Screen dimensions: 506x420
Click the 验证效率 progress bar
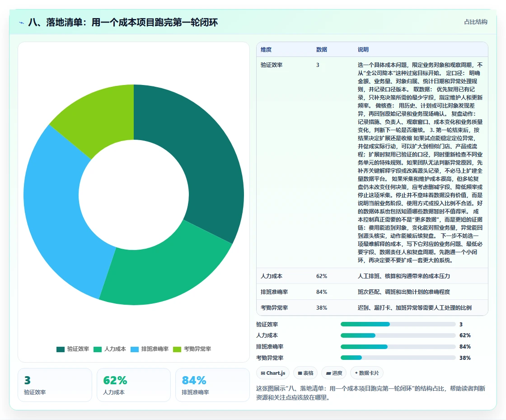(398, 324)
